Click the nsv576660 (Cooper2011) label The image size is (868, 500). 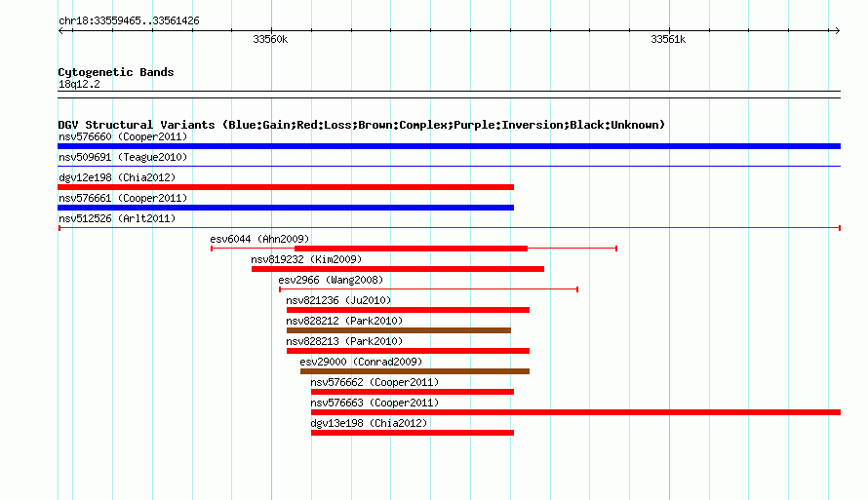tap(123, 136)
